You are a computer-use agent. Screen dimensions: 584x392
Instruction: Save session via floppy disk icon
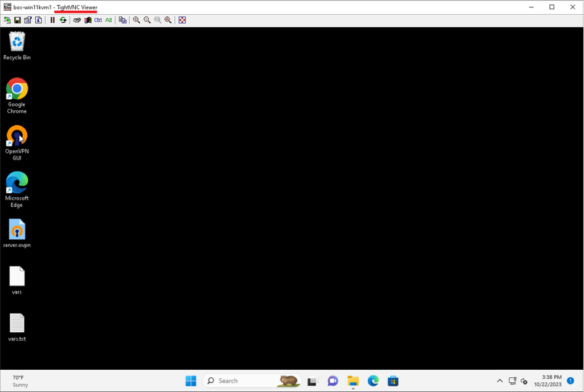pos(18,20)
